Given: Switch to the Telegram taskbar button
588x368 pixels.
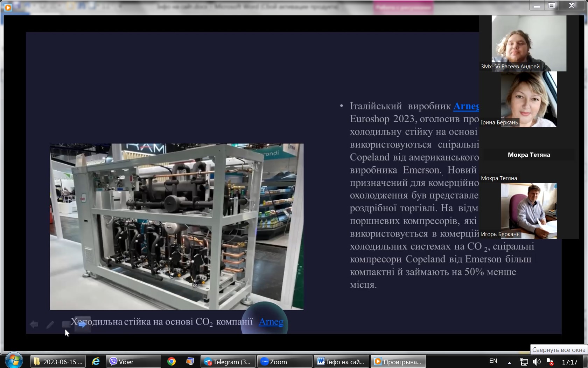Looking at the screenshot, I should 228,362.
